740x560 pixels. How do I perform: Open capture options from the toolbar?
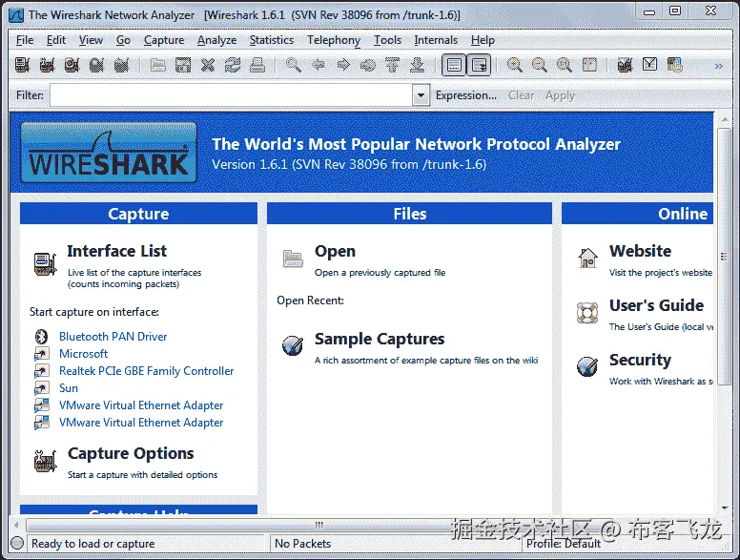point(47,65)
